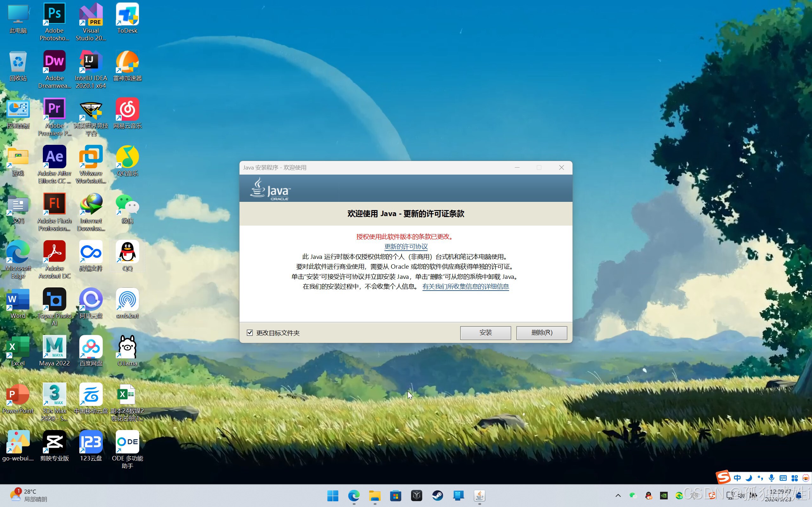
Task: Open the Windows Start menu
Action: coord(332,495)
